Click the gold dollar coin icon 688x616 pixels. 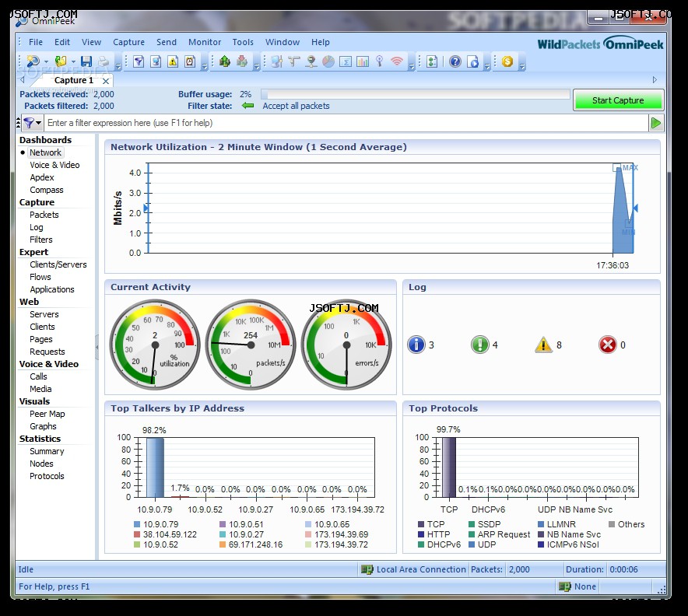click(507, 61)
